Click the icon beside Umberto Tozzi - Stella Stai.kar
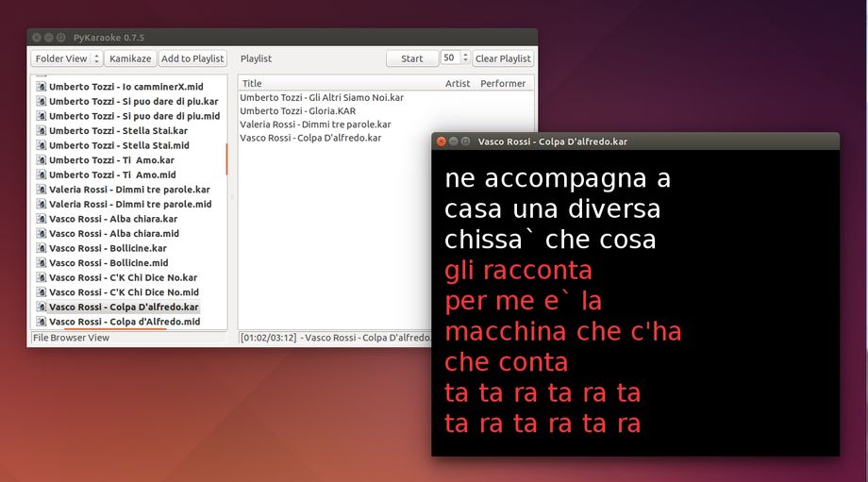Image resolution: width=868 pixels, height=482 pixels. coord(42,131)
